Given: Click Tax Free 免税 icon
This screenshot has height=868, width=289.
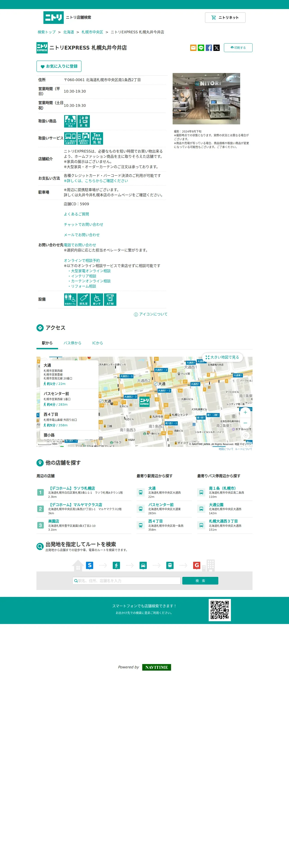Looking at the screenshot, I should pyautogui.click(x=97, y=139).
